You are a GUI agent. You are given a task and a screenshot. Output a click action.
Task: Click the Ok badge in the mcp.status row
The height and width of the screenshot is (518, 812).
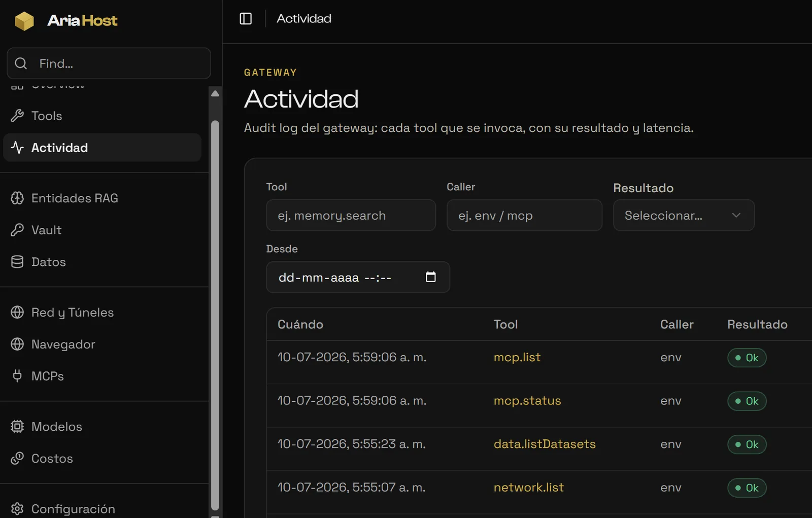pyautogui.click(x=747, y=401)
